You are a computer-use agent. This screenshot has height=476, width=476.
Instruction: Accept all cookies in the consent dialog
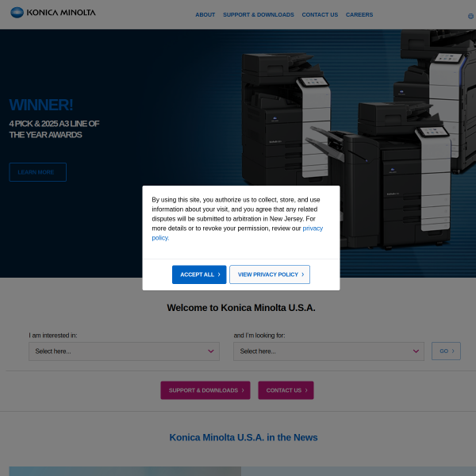pos(199,274)
